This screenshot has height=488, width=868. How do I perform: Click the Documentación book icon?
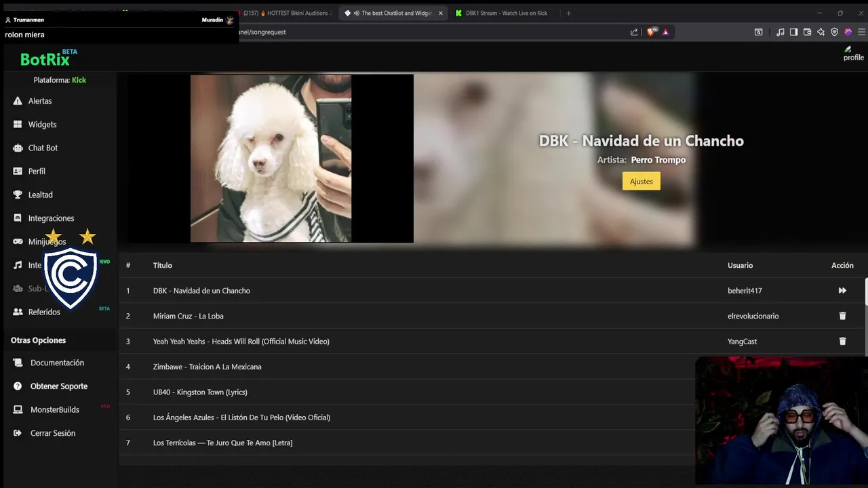tap(18, 363)
